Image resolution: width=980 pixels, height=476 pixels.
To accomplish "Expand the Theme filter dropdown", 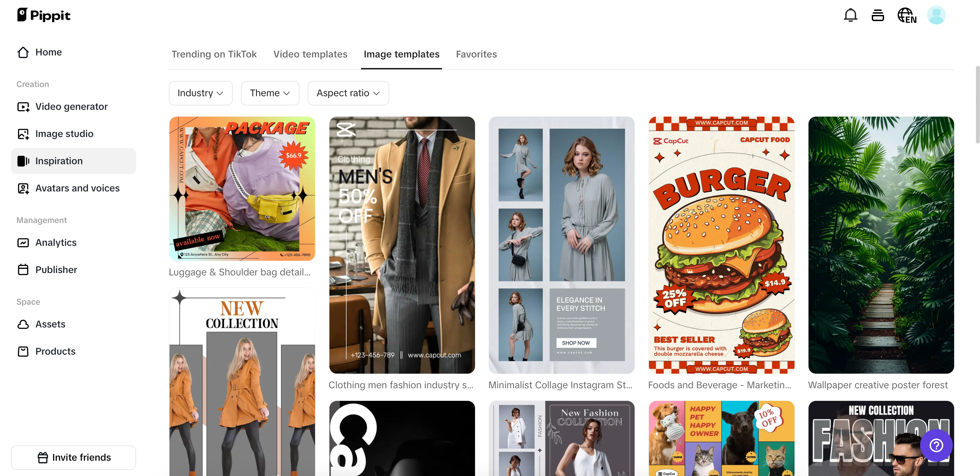I will (270, 93).
